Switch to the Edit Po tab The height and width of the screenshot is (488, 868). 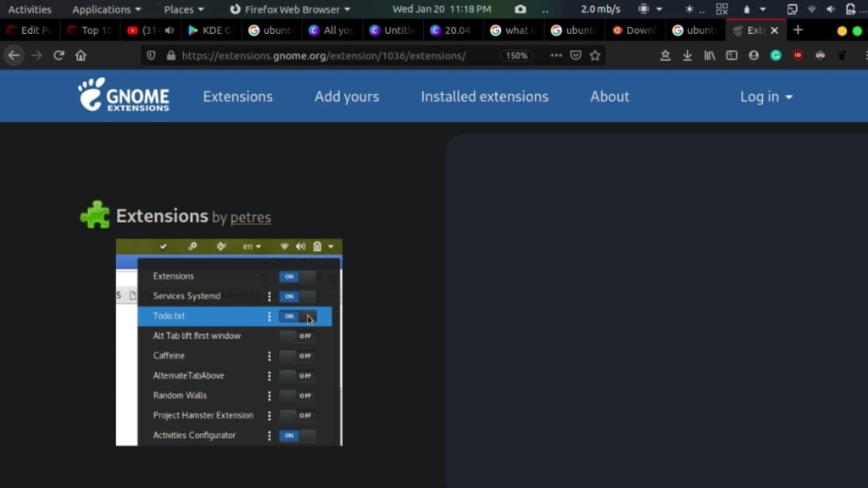tap(30, 30)
